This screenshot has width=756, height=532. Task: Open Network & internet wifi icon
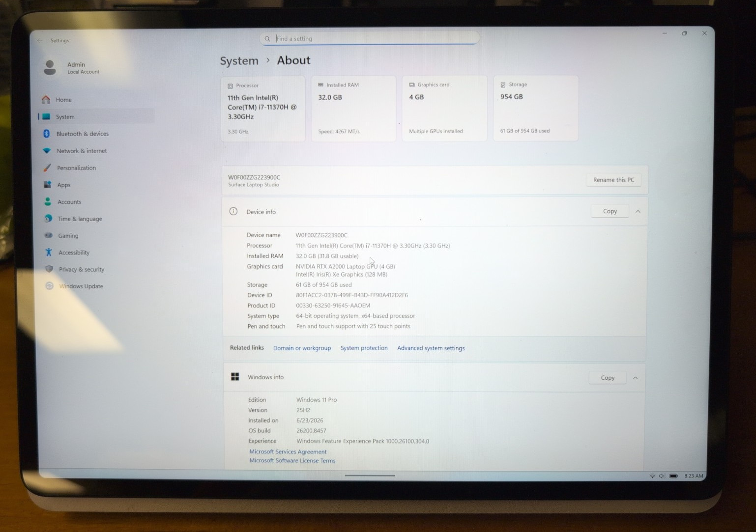(47, 151)
